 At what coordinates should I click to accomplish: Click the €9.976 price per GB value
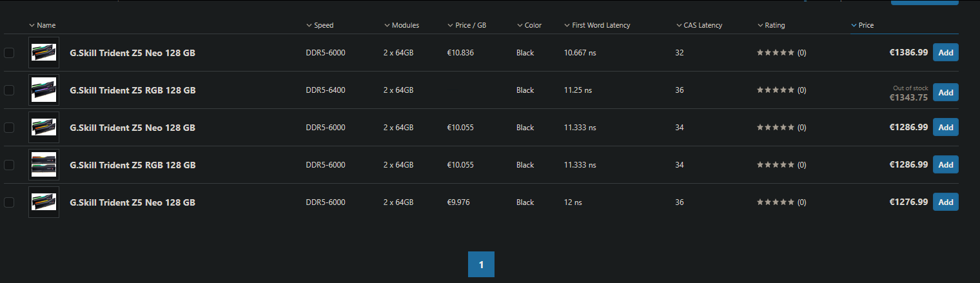pyautogui.click(x=458, y=202)
